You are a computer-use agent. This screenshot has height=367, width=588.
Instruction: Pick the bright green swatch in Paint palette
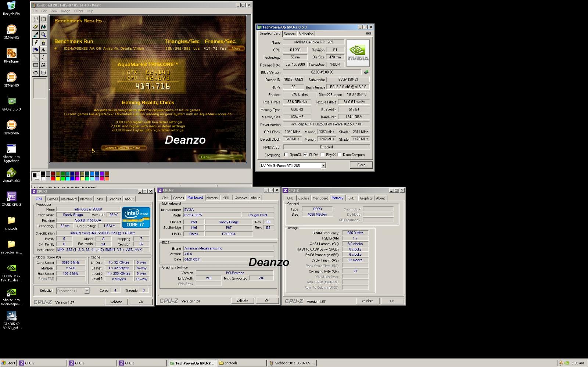click(x=63, y=179)
